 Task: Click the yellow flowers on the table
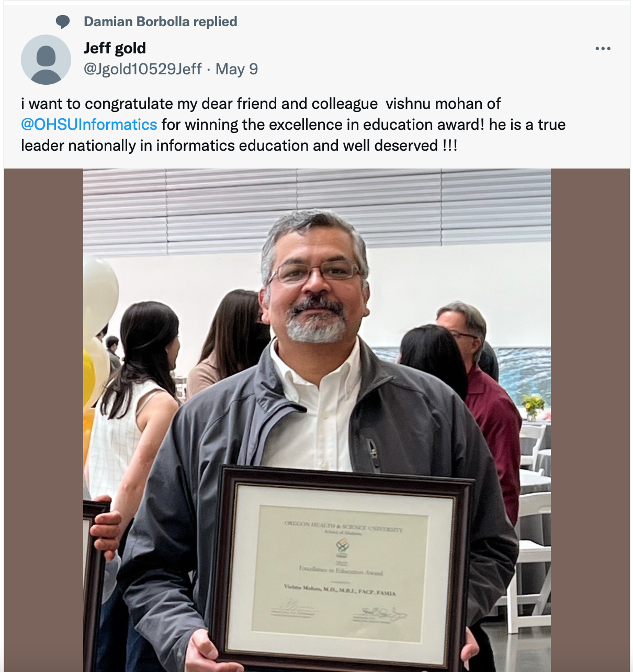(533, 404)
